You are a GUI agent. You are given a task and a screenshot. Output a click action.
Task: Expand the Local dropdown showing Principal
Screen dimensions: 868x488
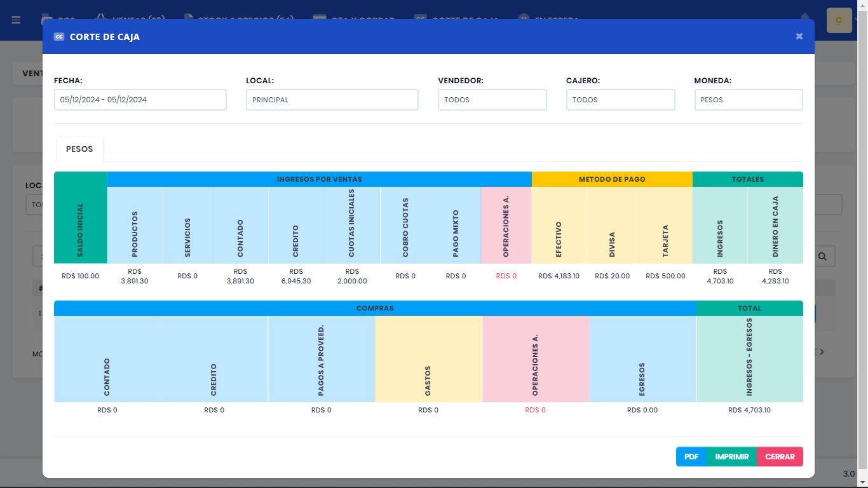click(332, 100)
